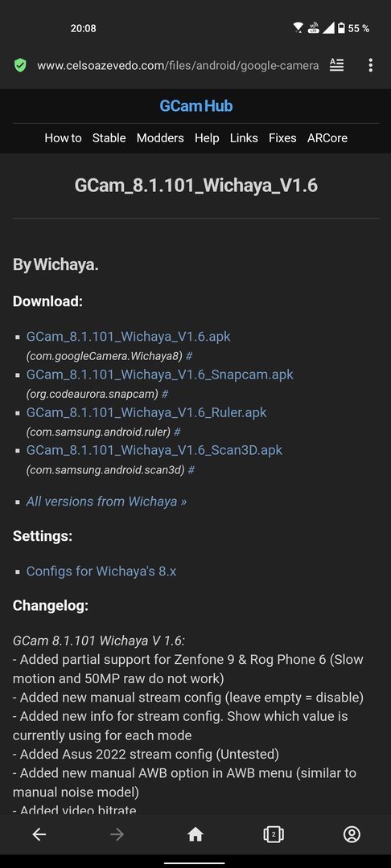Click the # link after scan3d package

click(x=191, y=470)
